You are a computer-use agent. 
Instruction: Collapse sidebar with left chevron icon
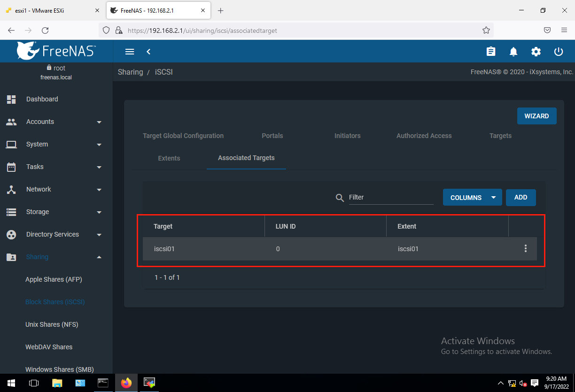[x=148, y=52]
